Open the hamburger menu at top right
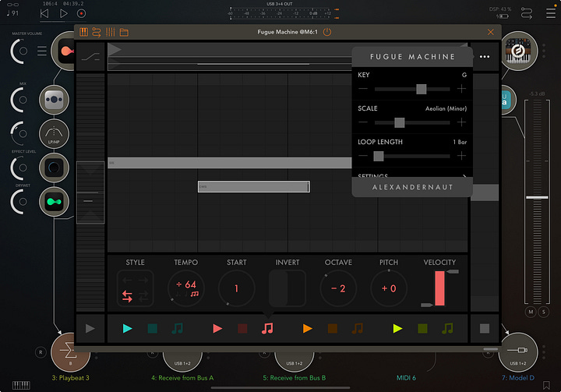The image size is (561, 392). click(551, 13)
